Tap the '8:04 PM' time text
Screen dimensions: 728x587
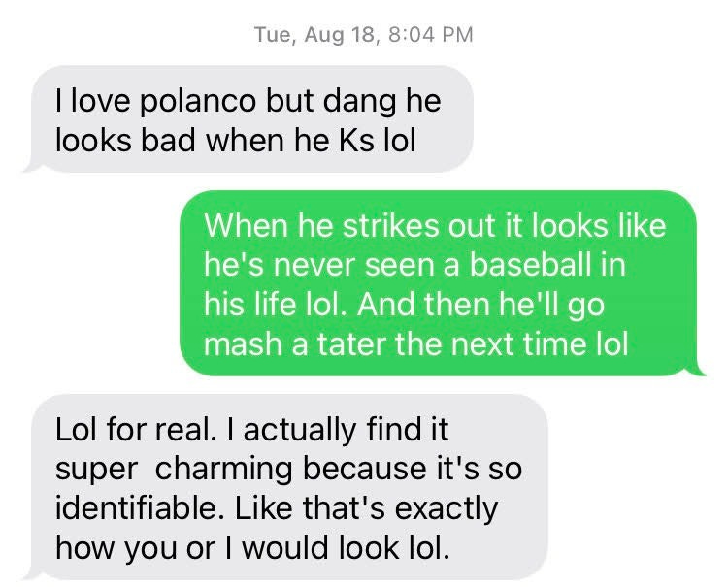click(x=430, y=35)
